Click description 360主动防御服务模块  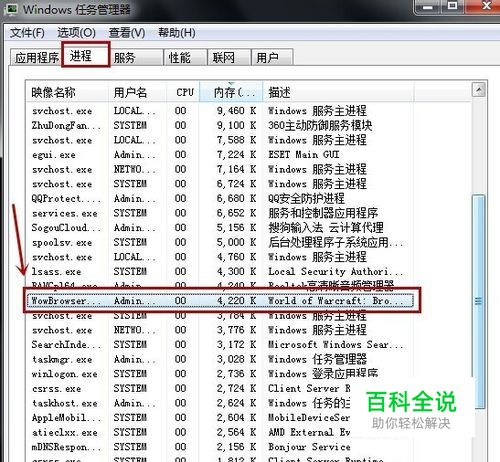(x=320, y=125)
